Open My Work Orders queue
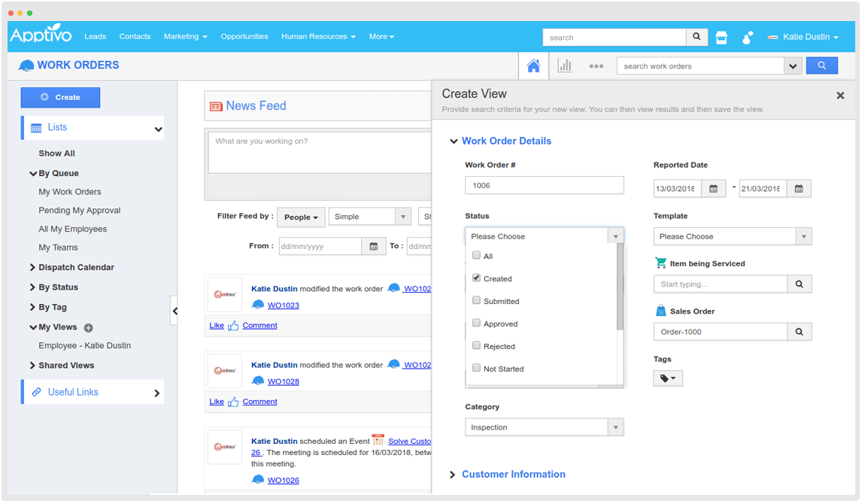The height and width of the screenshot is (504, 865). [x=70, y=193]
